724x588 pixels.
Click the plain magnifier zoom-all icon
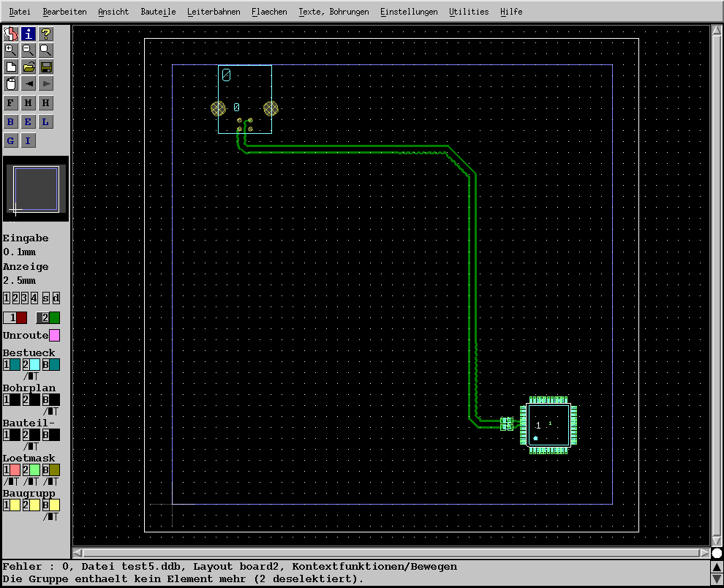[46, 50]
